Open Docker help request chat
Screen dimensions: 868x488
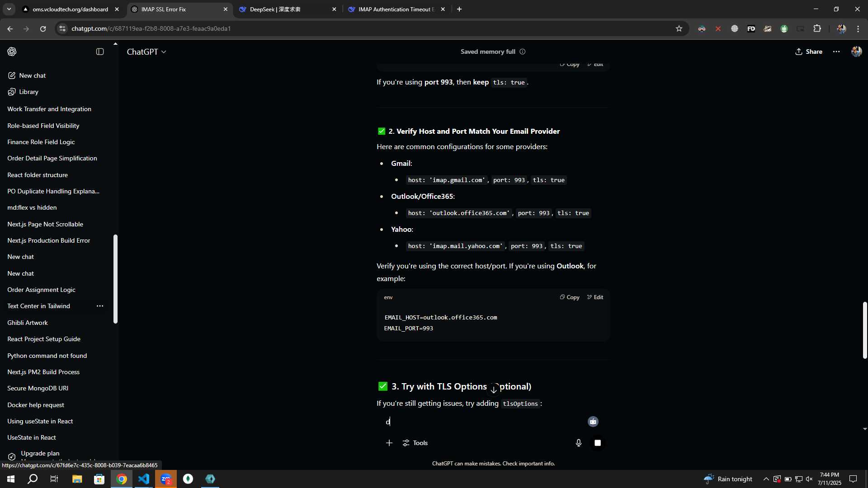tap(36, 405)
